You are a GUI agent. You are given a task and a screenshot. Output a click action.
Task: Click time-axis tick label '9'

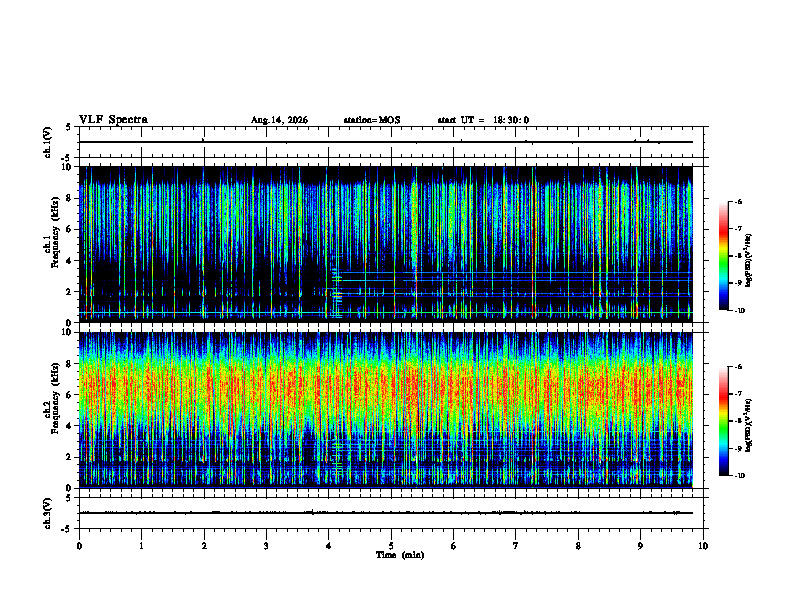coord(640,545)
